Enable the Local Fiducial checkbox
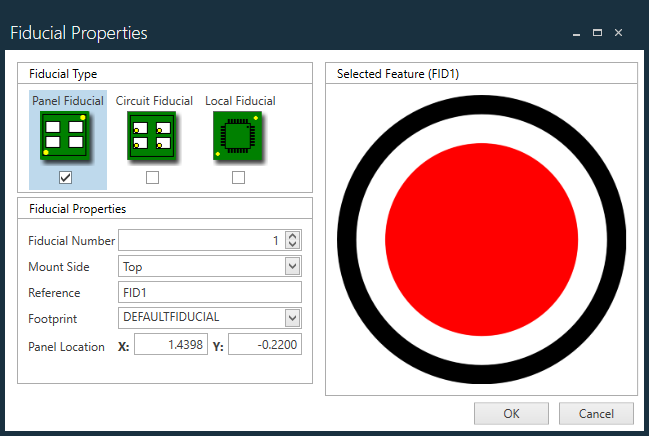 [x=238, y=178]
